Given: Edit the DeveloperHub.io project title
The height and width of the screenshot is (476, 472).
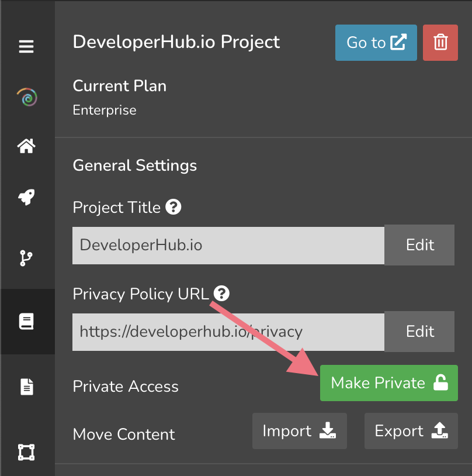Looking at the screenshot, I should click(x=419, y=245).
